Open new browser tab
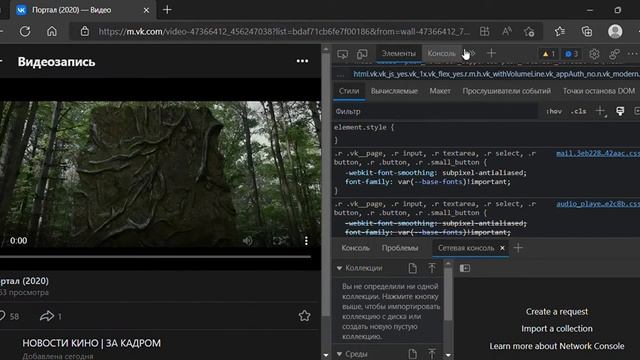Image resolution: width=640 pixels, height=360 pixels. (x=167, y=10)
